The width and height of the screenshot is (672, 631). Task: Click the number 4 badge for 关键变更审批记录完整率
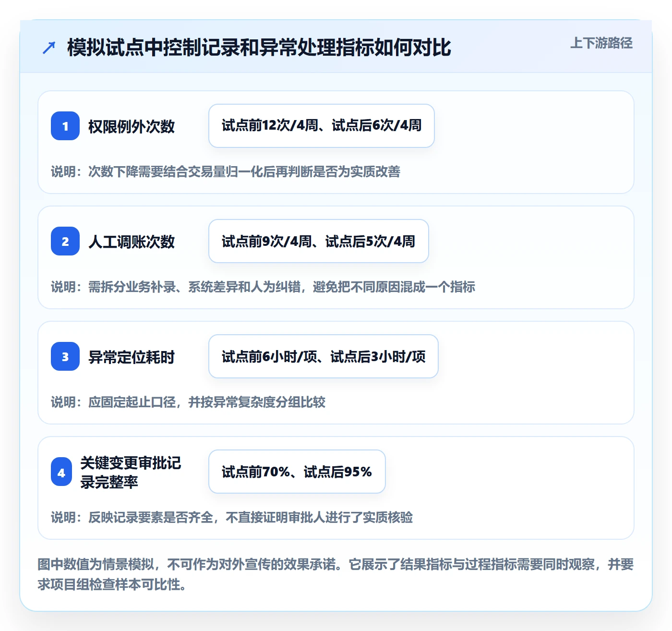(61, 473)
